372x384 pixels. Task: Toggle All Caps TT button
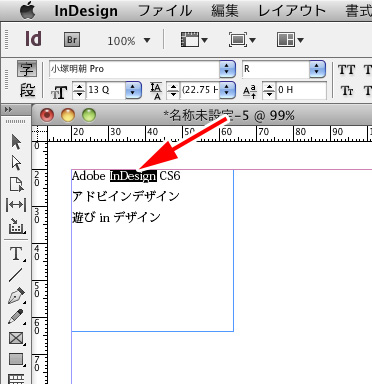347,70
